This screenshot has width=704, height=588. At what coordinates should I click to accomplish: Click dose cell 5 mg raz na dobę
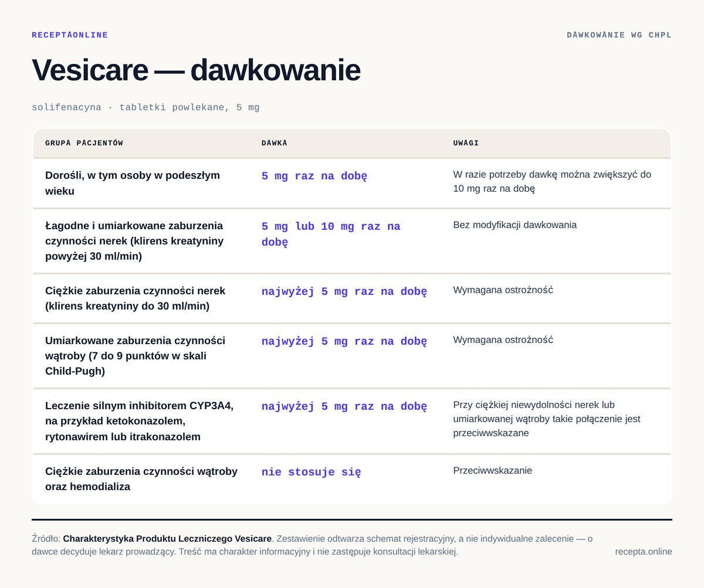(x=314, y=176)
